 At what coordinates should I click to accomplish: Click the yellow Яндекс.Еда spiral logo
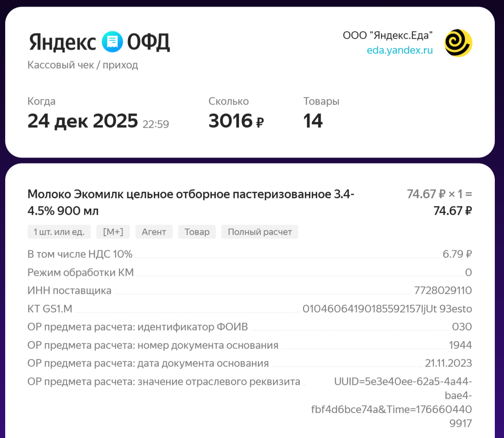coord(458,43)
